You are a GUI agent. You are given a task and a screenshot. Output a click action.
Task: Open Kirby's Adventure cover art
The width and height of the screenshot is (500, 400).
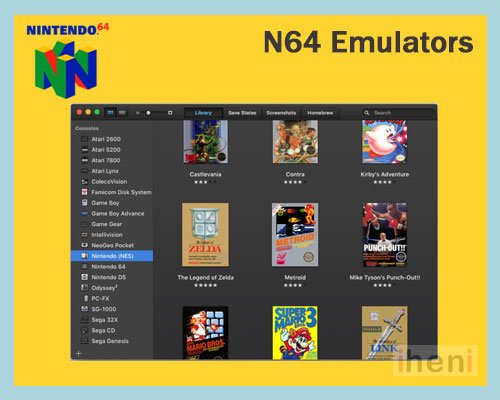click(385, 142)
